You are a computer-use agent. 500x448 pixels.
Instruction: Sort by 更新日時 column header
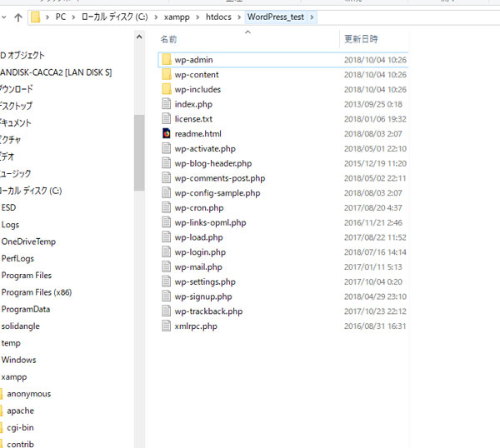click(x=361, y=39)
